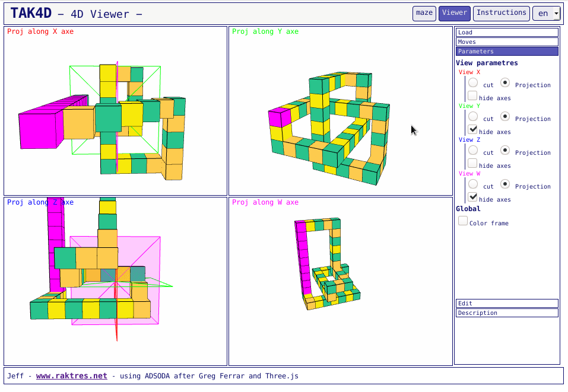Image resolution: width=568 pixels, height=392 pixels.
Task: Select the Parameters panel header
Action: (x=507, y=51)
